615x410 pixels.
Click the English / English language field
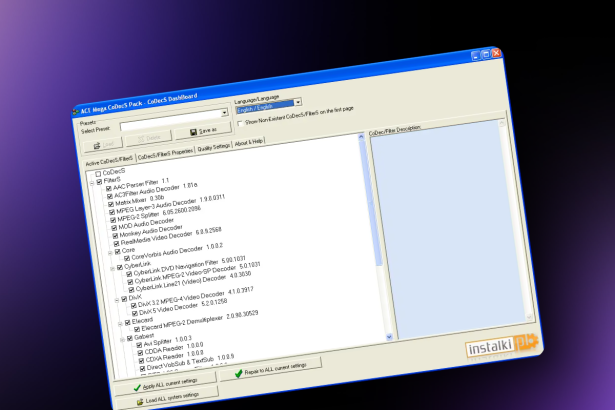[265, 107]
